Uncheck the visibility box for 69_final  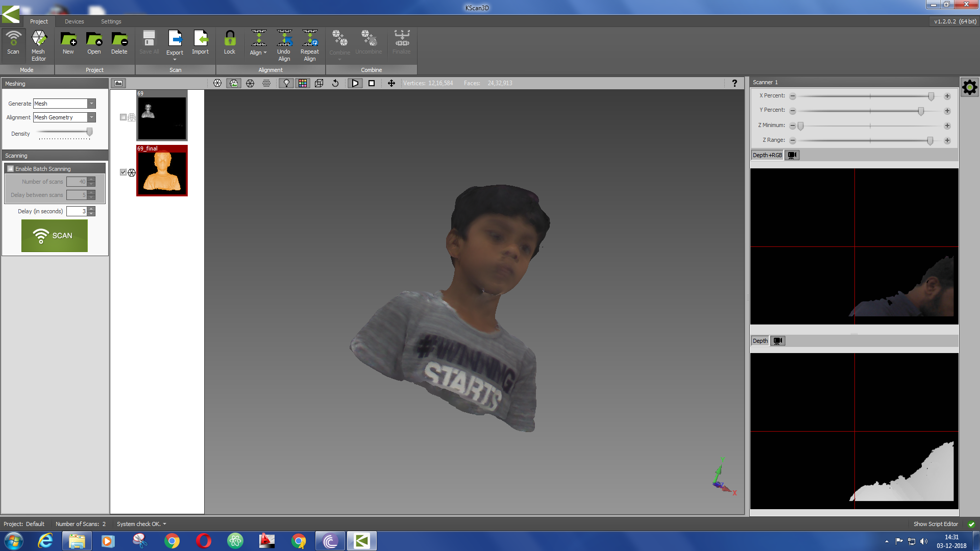(123, 172)
